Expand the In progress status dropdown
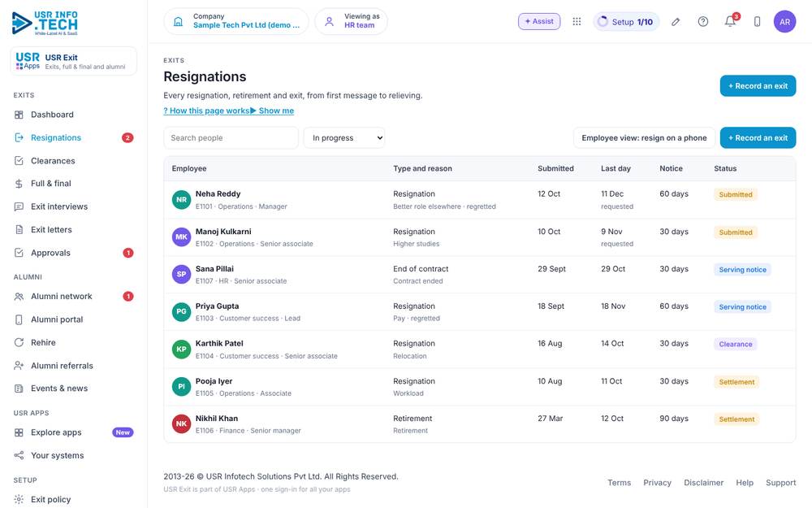 point(344,138)
